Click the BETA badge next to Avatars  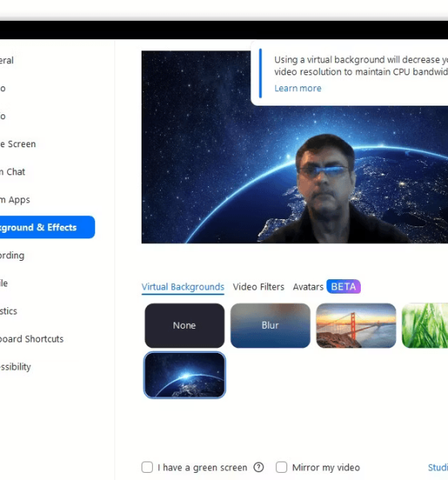click(x=343, y=286)
